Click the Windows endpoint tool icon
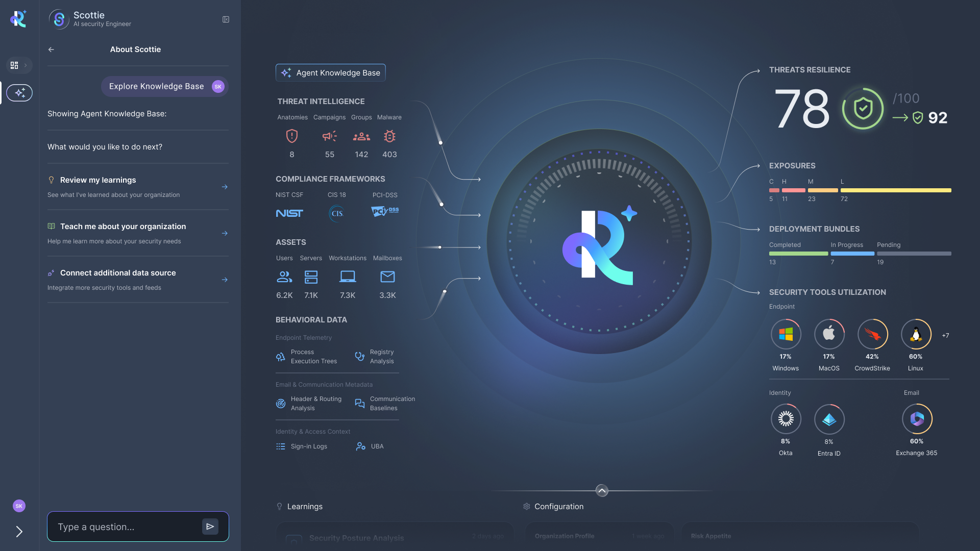The width and height of the screenshot is (980, 551). pyautogui.click(x=786, y=334)
